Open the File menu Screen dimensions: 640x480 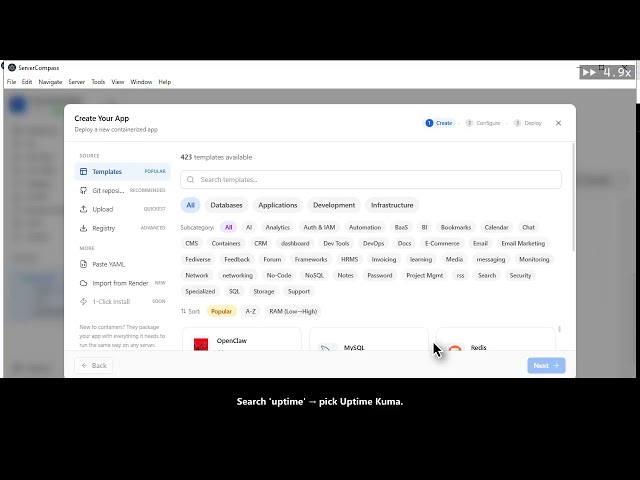11,82
